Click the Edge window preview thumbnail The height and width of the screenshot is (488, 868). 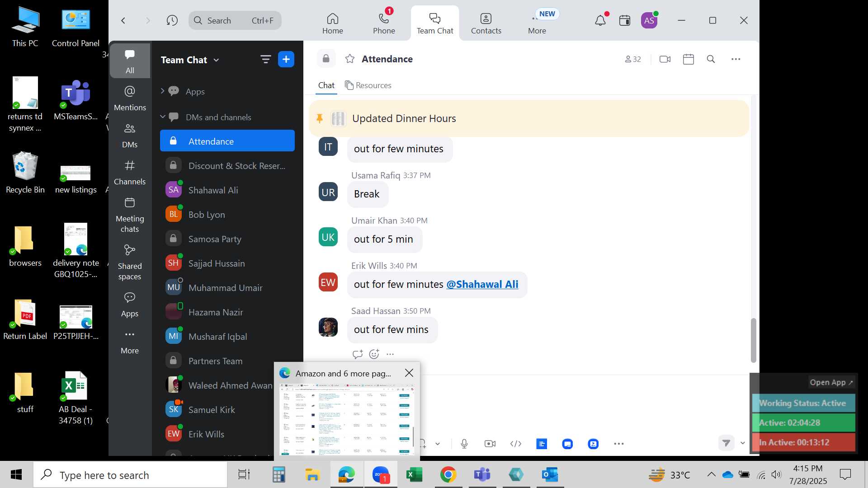pos(347,419)
